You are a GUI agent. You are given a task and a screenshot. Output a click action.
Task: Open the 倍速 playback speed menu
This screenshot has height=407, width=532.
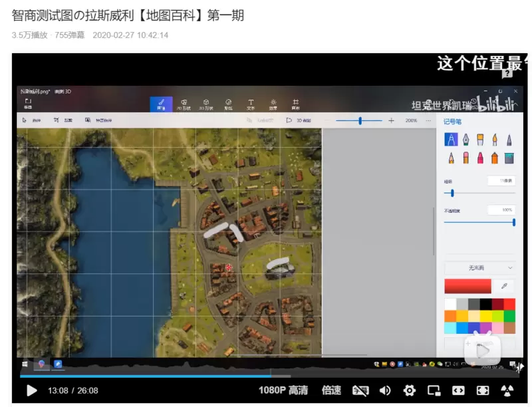(331, 390)
